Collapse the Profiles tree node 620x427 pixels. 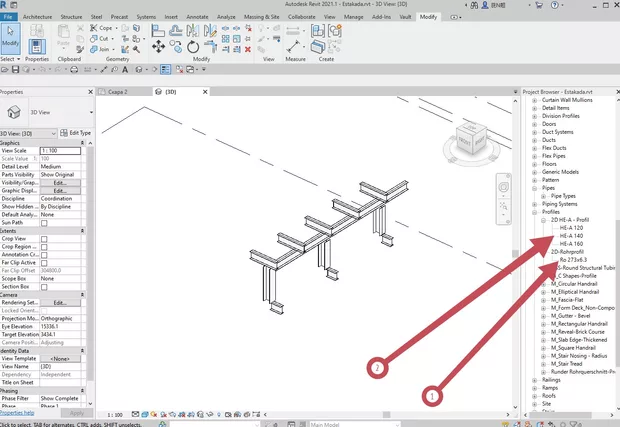coord(534,211)
